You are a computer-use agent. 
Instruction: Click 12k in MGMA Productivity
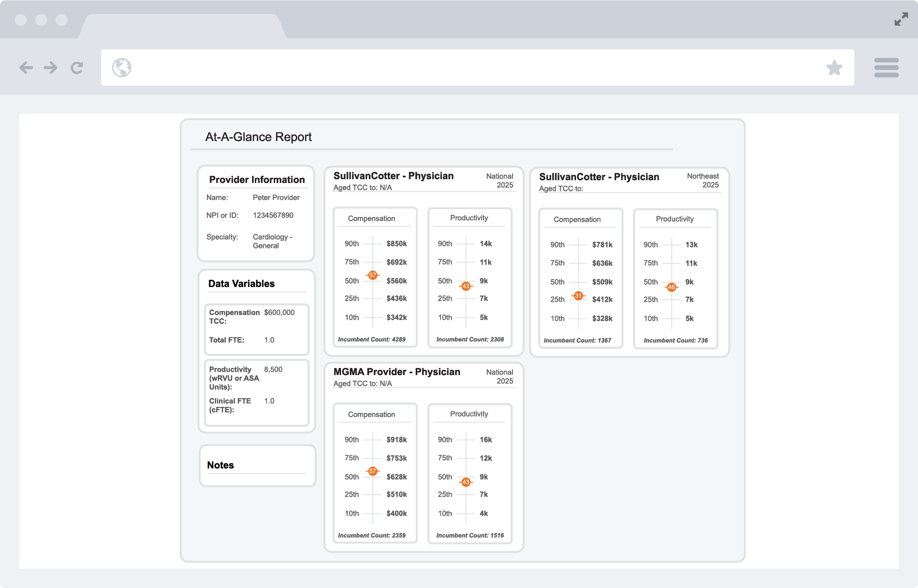[485, 458]
